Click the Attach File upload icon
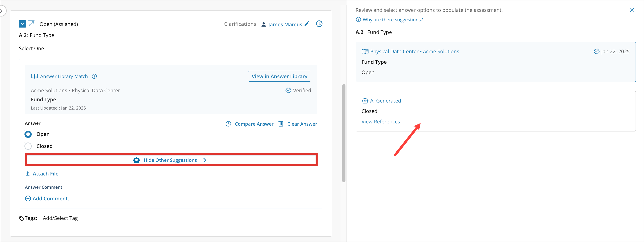 [x=27, y=174]
